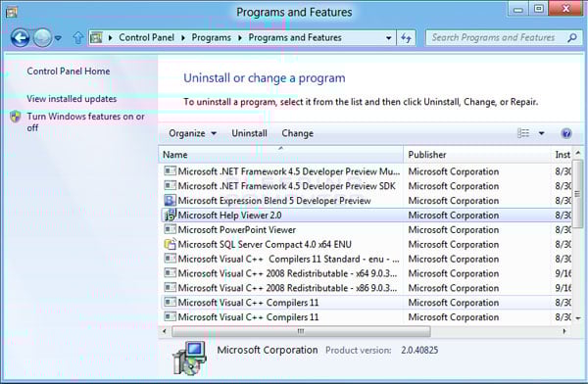Click the SQL Server Compact program icon
Image resolution: width=588 pixels, height=384 pixels.
(170, 244)
